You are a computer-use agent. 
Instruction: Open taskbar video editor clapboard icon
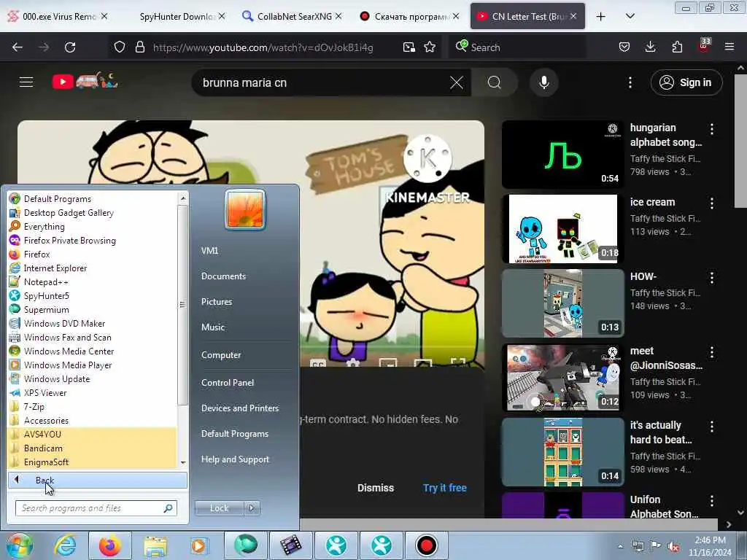[290, 545]
